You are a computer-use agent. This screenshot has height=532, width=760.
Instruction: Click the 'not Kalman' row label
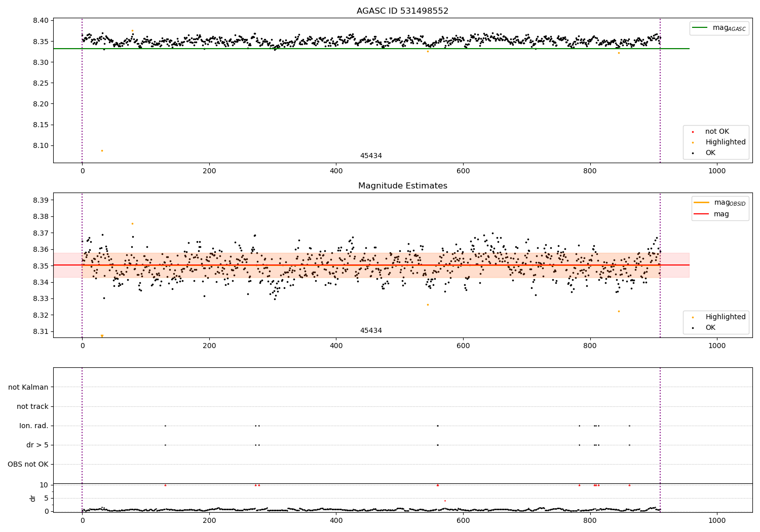tap(28, 387)
